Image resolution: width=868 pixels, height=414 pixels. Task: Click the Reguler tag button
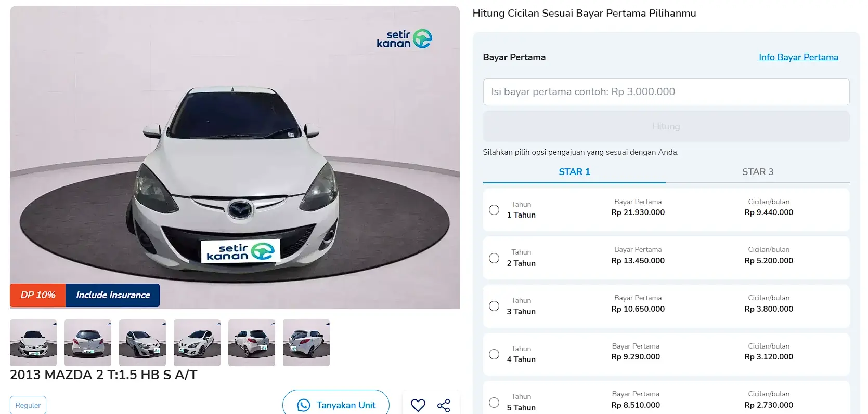pyautogui.click(x=28, y=405)
